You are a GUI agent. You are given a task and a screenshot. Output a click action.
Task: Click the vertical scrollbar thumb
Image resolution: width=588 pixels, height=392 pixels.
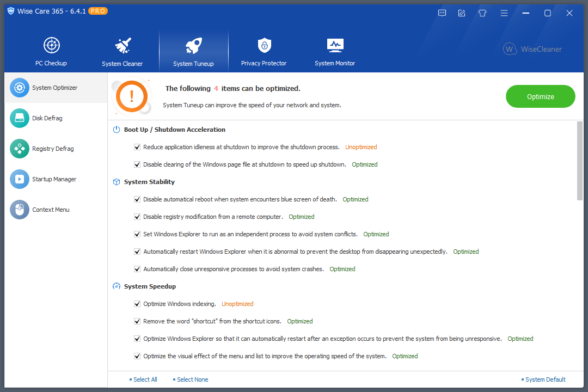pos(580,161)
